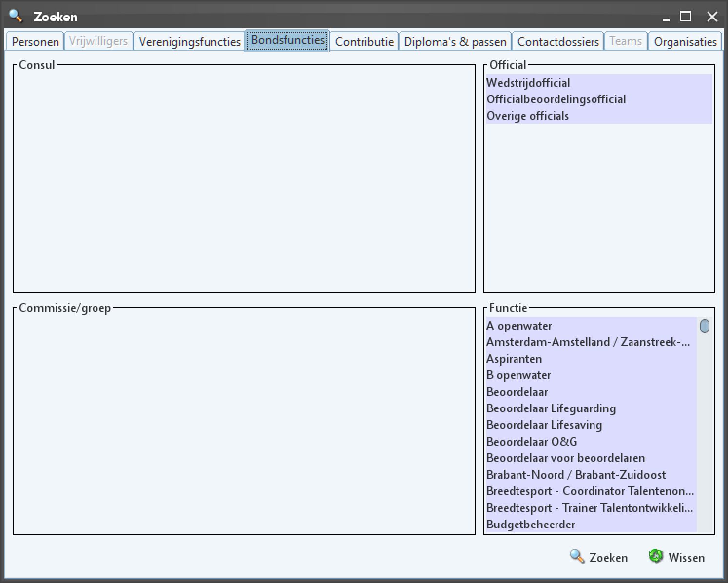Click the Wissen button label
Viewport: 728px width, 583px height.
pos(686,557)
